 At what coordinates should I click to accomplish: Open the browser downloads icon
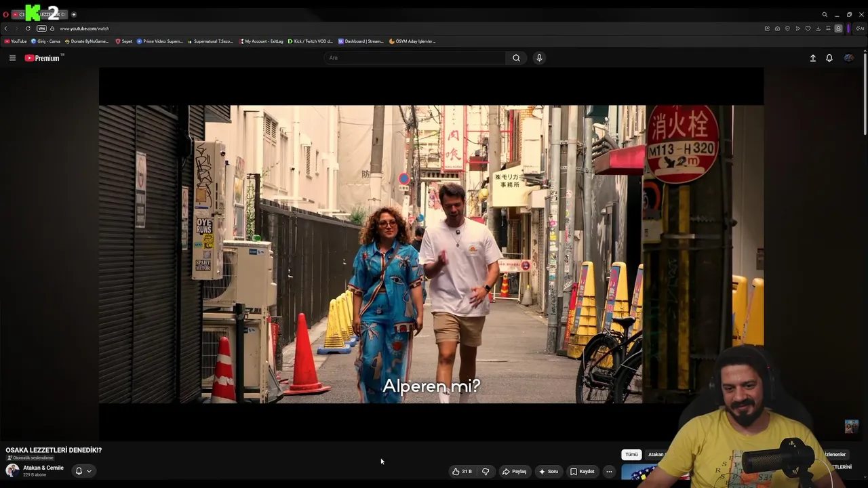pos(818,28)
